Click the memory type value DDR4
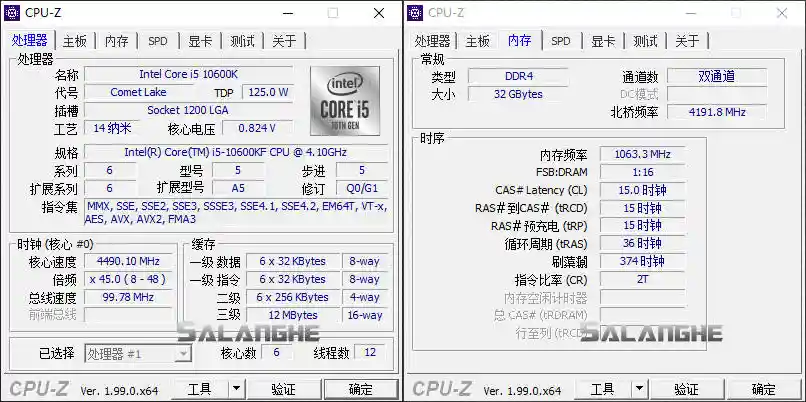Viewport: 806px width, 402px height. click(518, 76)
